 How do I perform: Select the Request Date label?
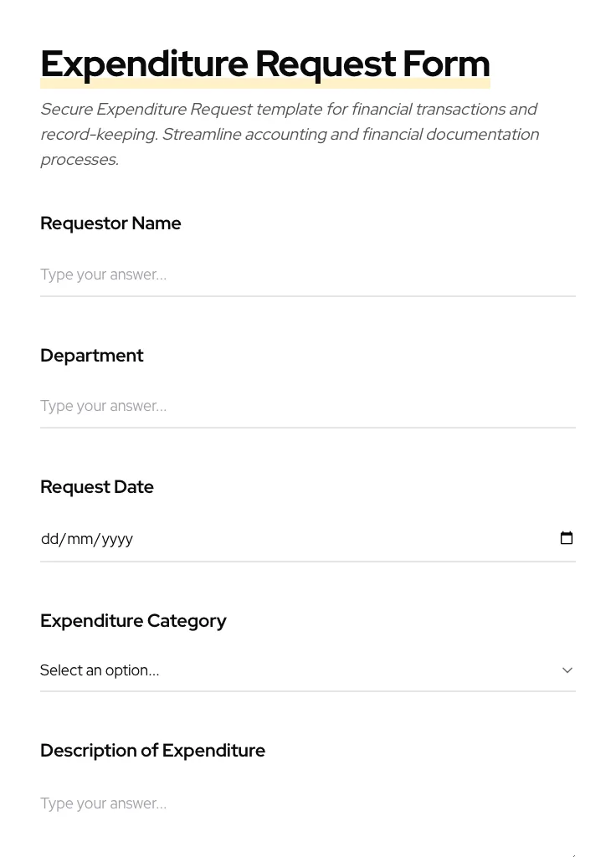tap(97, 487)
